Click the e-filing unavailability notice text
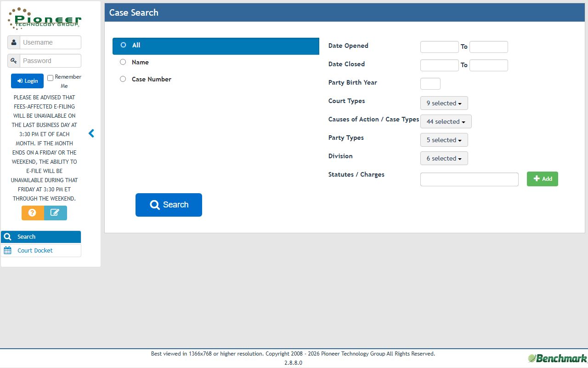Image resolution: width=588 pixels, height=368 pixels. [45, 148]
